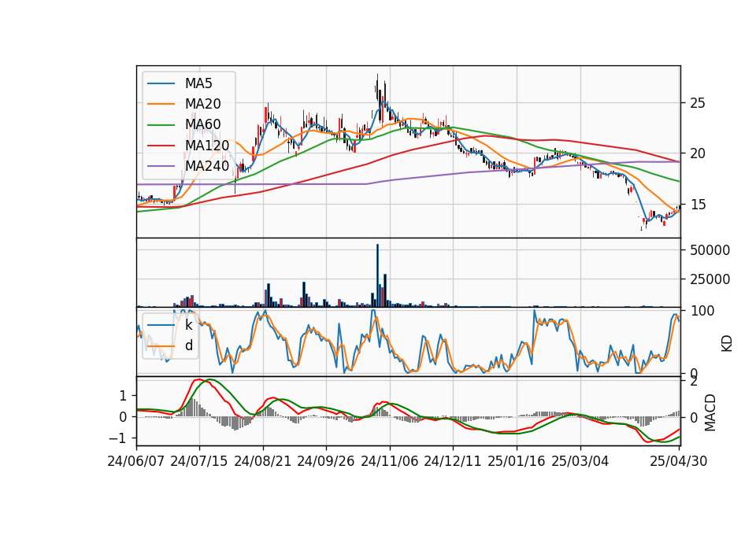Click the 24/06/07 date tick label
756x543 pixels.
[136, 461]
